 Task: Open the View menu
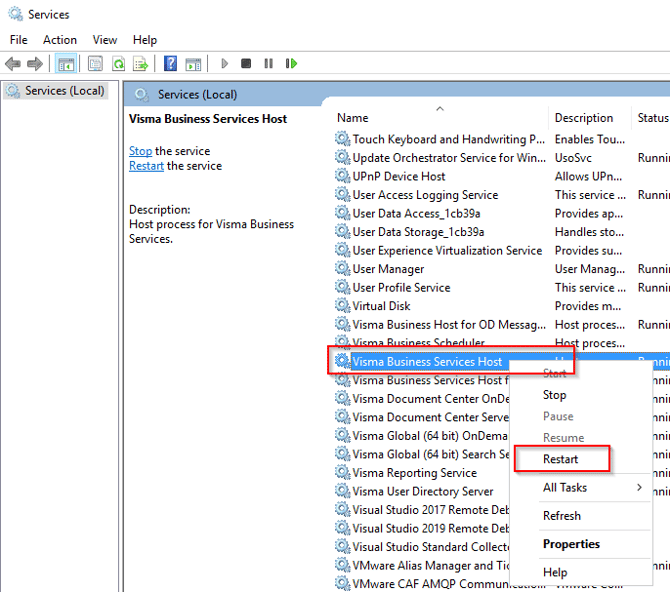pos(105,40)
